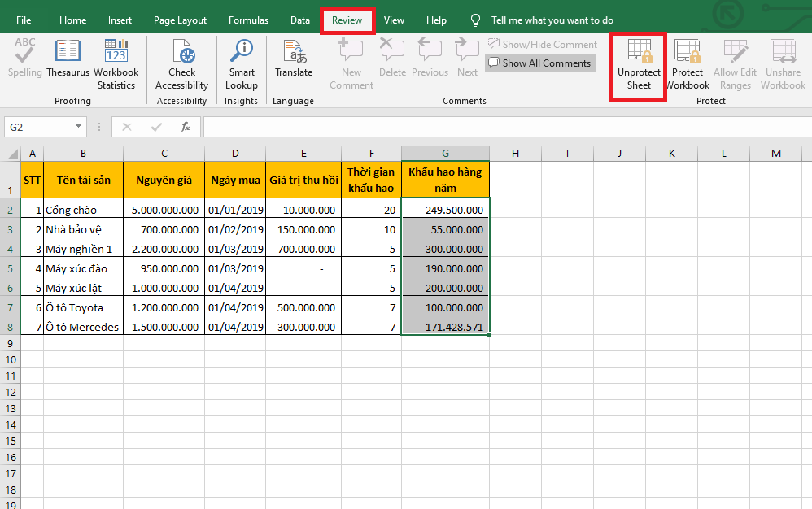Expand the Name Box dropdown

pyautogui.click(x=78, y=127)
